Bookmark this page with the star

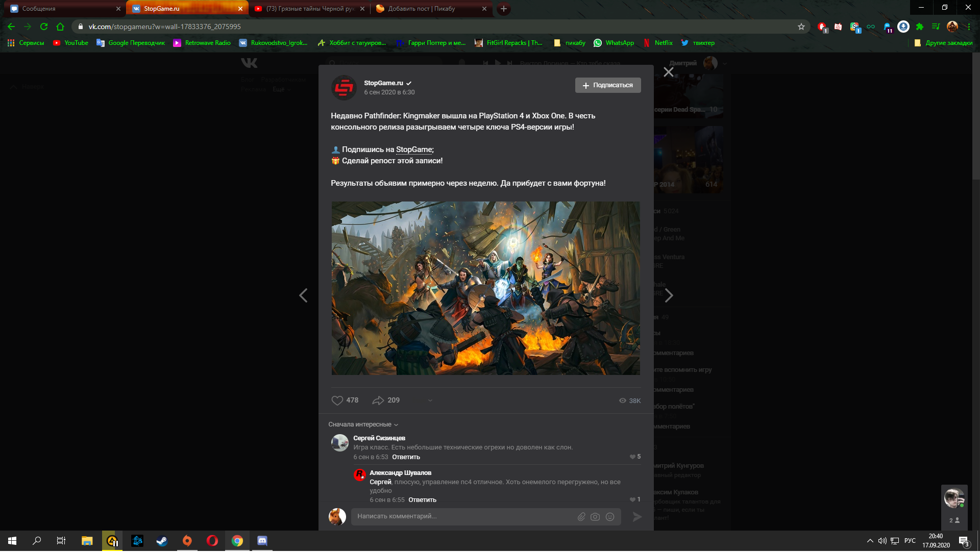click(801, 27)
